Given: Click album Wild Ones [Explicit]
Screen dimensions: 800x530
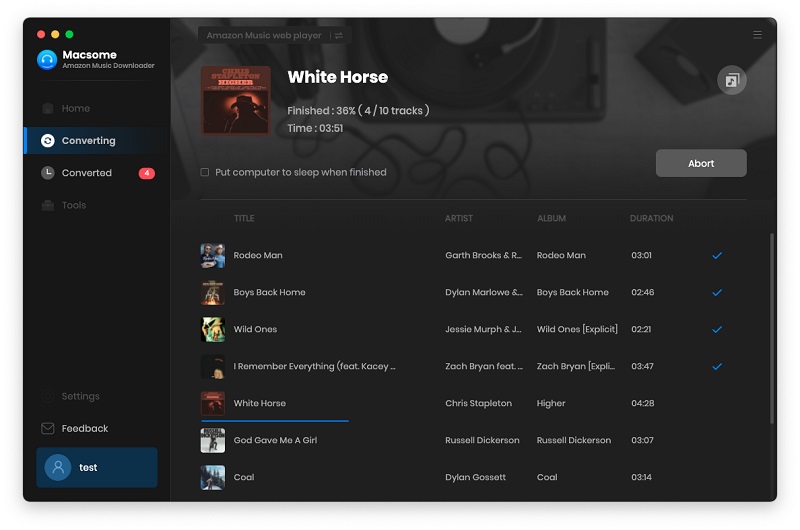Looking at the screenshot, I should click(x=577, y=329).
